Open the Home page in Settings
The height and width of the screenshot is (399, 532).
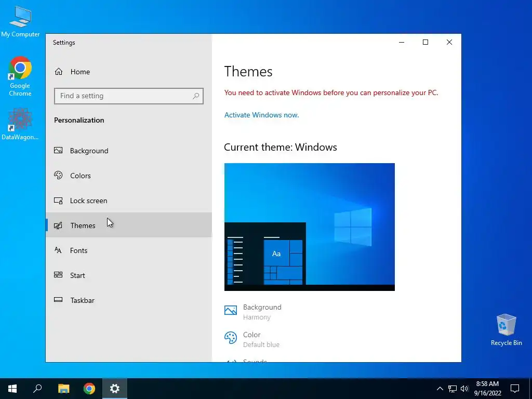click(129, 72)
